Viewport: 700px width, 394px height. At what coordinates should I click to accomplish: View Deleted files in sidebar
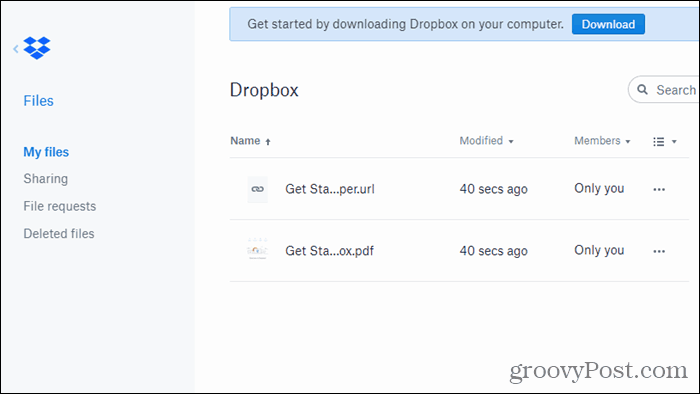pos(58,233)
